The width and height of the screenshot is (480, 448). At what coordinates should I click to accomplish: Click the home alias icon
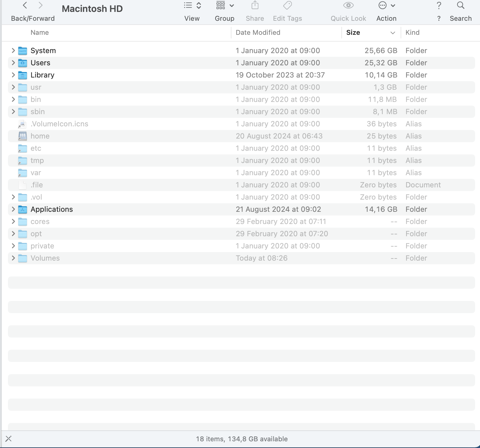(23, 136)
